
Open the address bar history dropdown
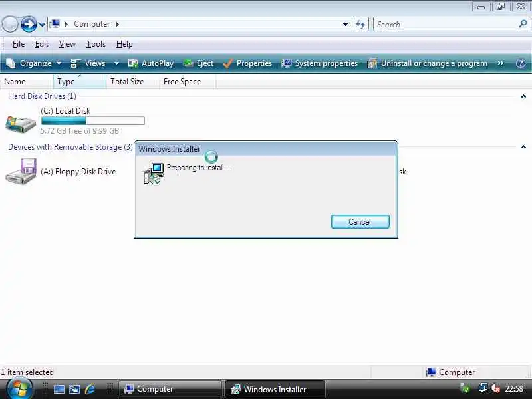345,25
